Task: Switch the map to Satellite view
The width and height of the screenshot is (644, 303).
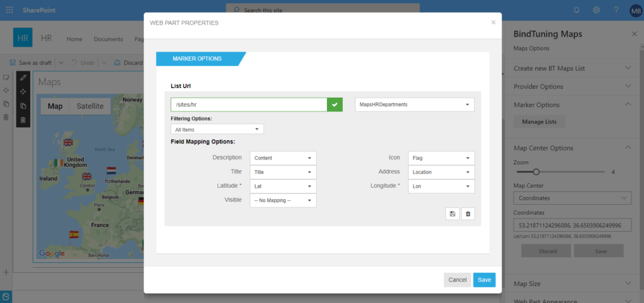Action: 90,106
